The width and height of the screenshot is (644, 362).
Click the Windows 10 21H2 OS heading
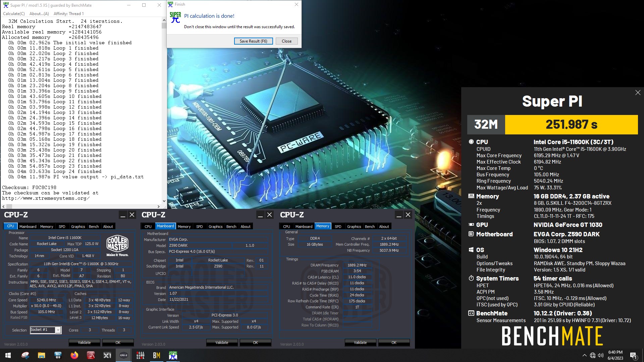(x=558, y=250)
